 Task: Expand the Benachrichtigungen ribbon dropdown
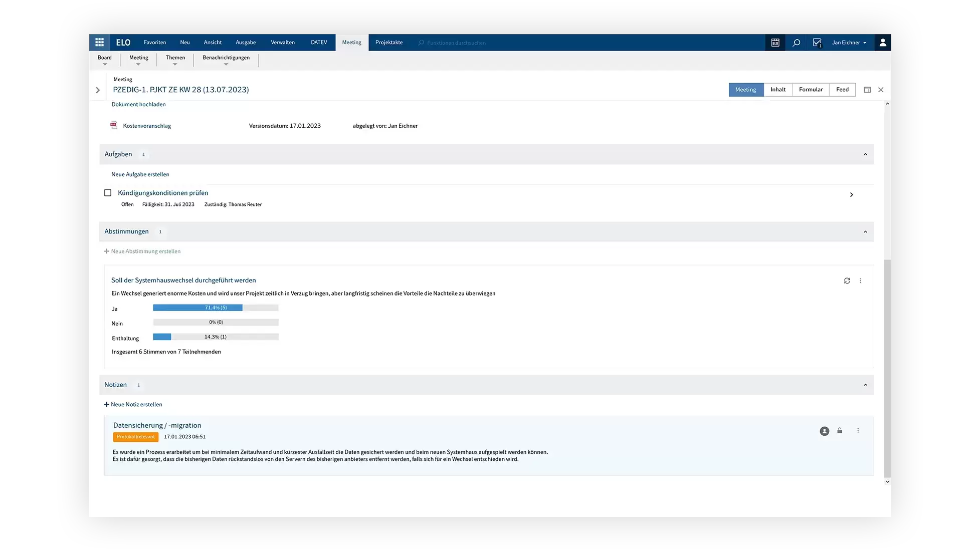tap(226, 64)
